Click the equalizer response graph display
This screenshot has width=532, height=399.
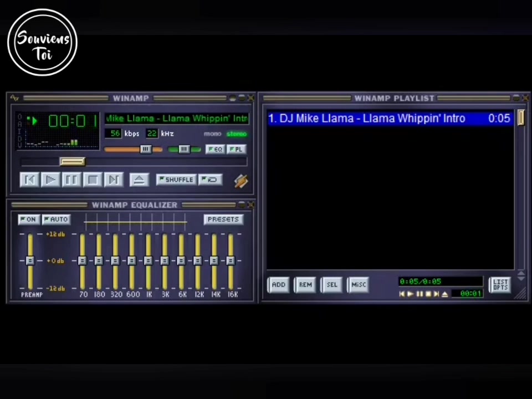[135, 222]
